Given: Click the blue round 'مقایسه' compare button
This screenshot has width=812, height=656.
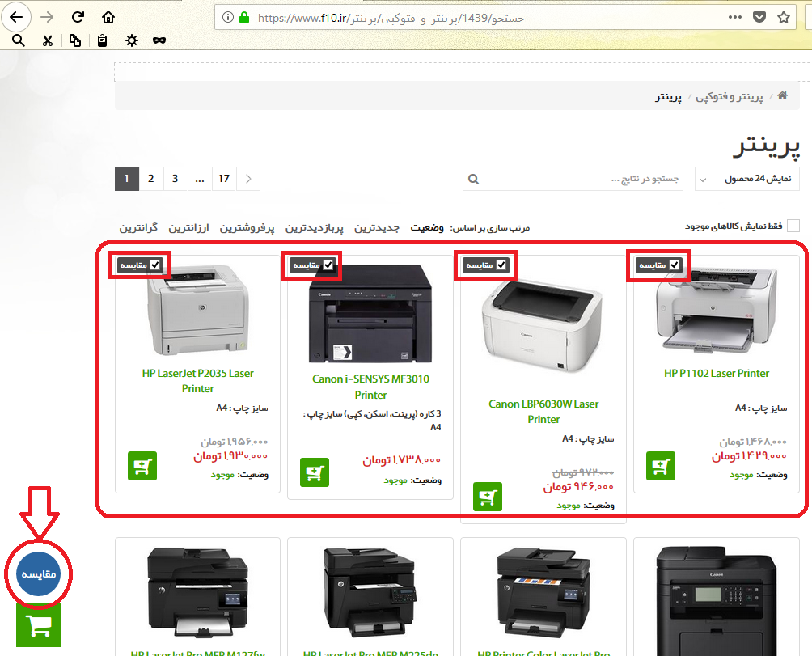Looking at the screenshot, I should pos(38,573).
